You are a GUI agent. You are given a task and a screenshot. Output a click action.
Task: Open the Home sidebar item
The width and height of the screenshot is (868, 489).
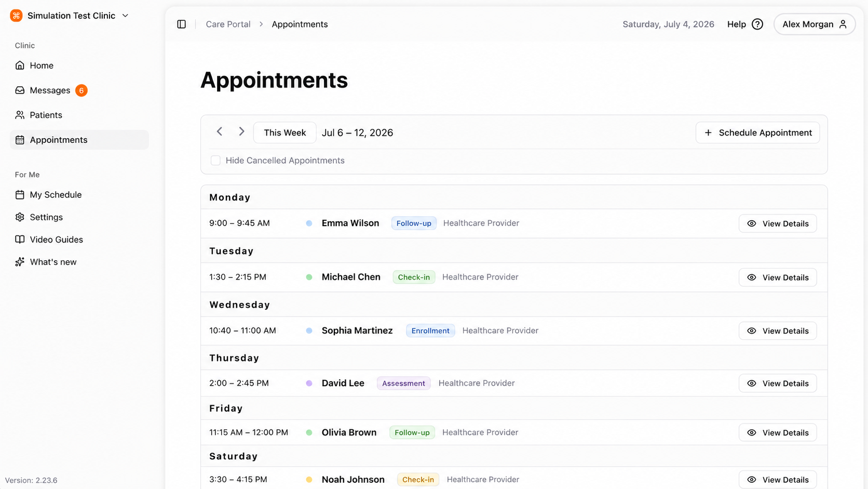click(79, 65)
